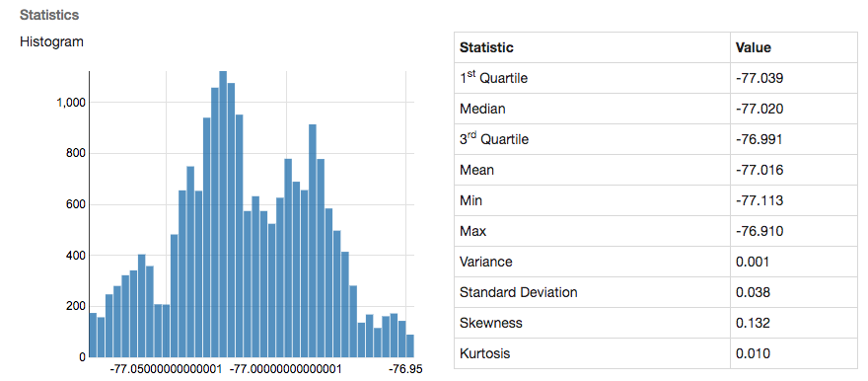The image size is (868, 381).
Task: Click the tallest histogram bar
Action: click(x=223, y=214)
